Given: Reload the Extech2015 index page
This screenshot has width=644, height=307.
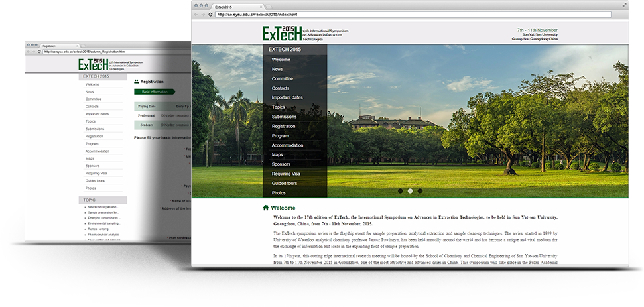Looking at the screenshot, I should [210, 14].
